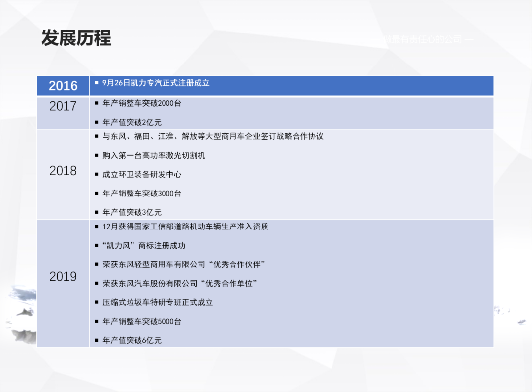Click the 年产值突破2亿元 bullet
Screen dimensions: 532x392
(x=132, y=122)
